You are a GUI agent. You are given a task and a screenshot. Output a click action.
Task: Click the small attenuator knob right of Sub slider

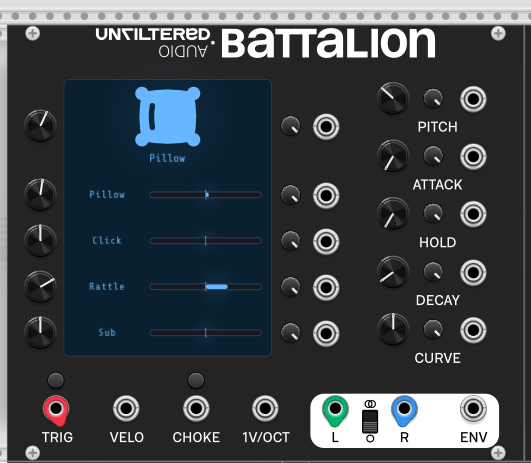291,333
